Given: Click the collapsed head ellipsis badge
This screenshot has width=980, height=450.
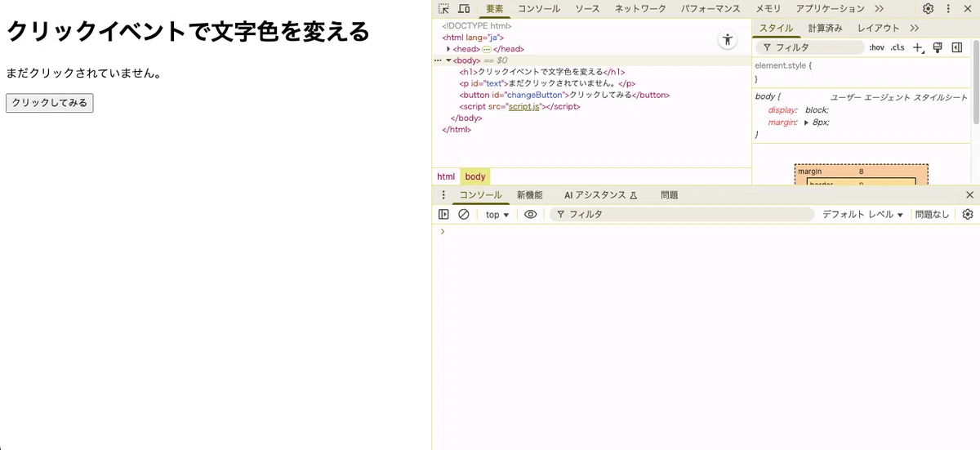Looking at the screenshot, I should click(x=487, y=49).
